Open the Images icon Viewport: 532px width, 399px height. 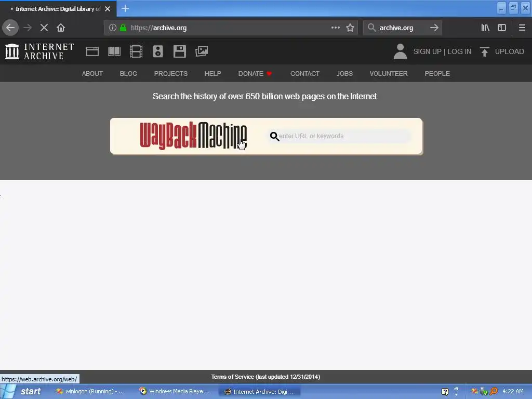tap(202, 51)
